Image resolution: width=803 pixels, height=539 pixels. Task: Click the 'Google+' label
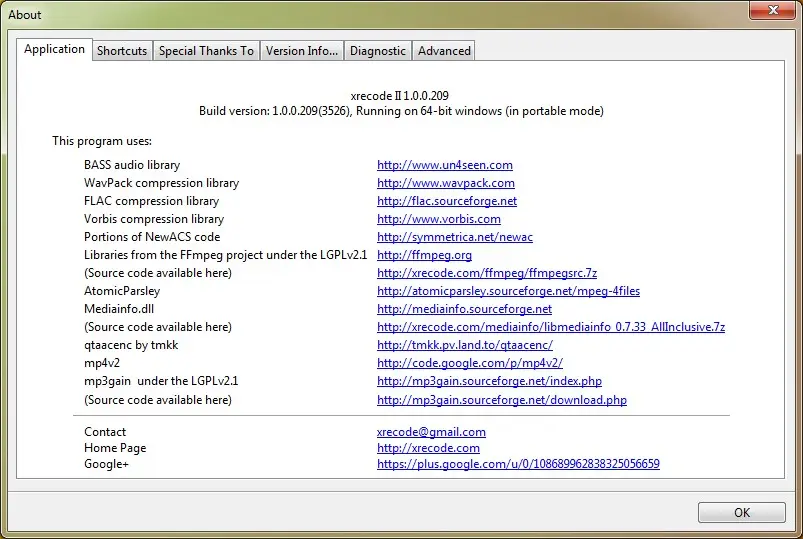(x=107, y=464)
